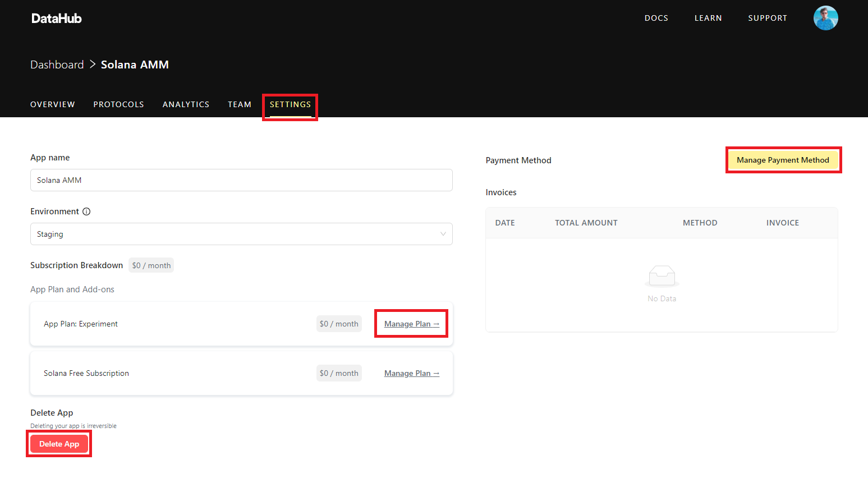Click the DATE column header
868x492 pixels.
pos(505,223)
